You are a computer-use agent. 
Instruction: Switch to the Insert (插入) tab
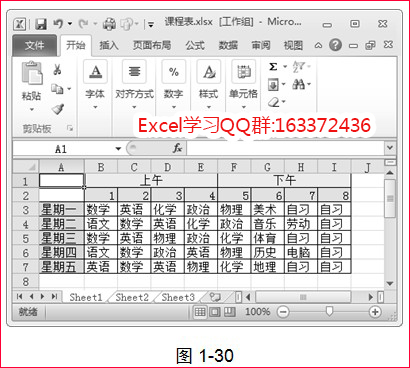109,45
